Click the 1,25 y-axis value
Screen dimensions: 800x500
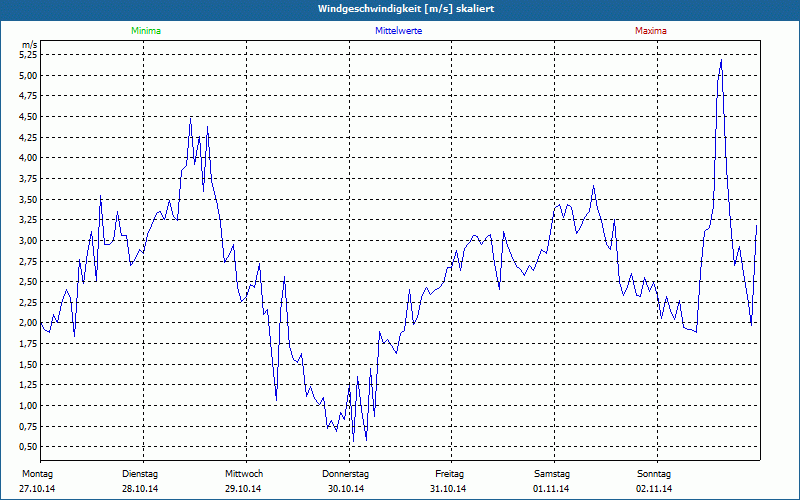coord(29,385)
